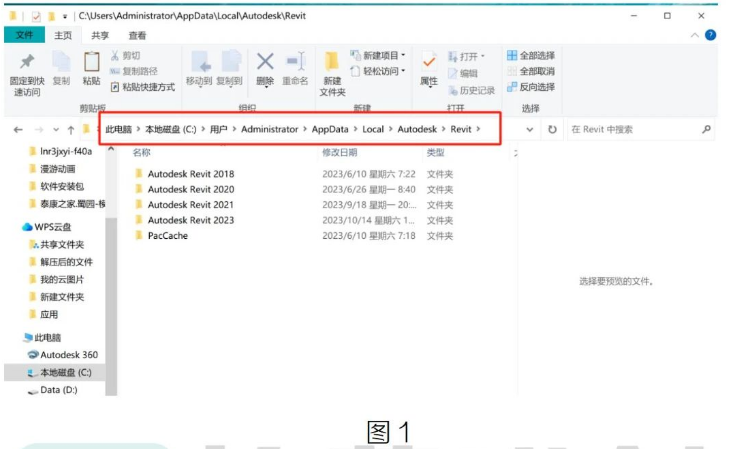Click 粘贴快捷方式 (Paste shortcut)
735x449 pixels.
pyautogui.click(x=142, y=87)
